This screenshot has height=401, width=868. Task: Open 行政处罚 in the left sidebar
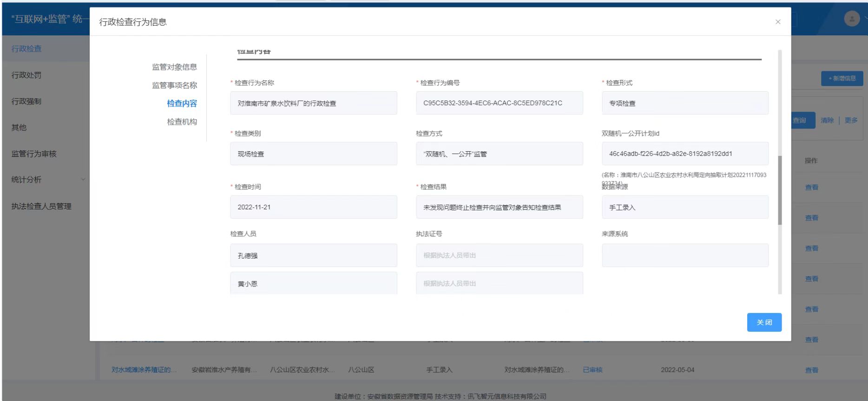click(26, 75)
